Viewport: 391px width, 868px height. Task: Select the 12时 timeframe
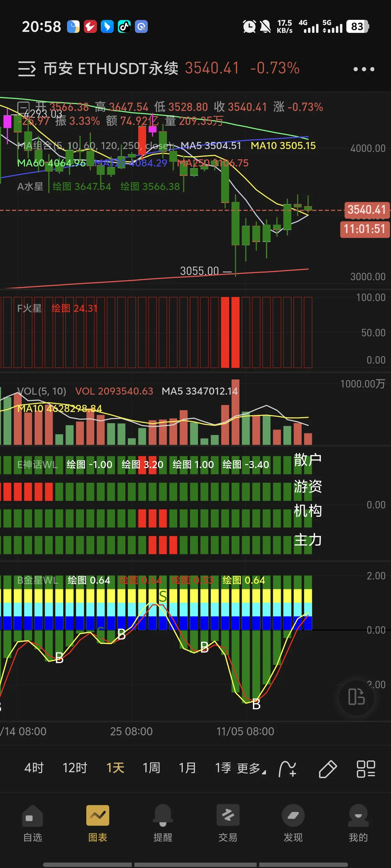coord(75,768)
